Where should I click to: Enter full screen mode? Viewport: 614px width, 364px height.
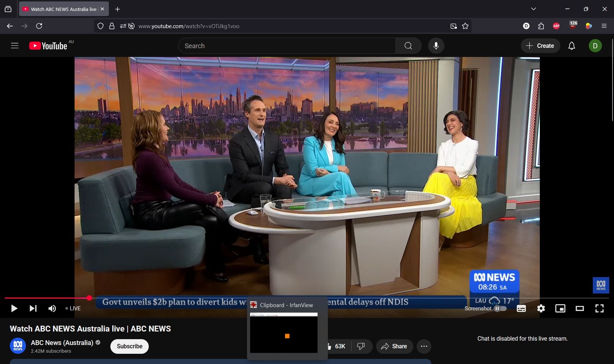pos(599,309)
